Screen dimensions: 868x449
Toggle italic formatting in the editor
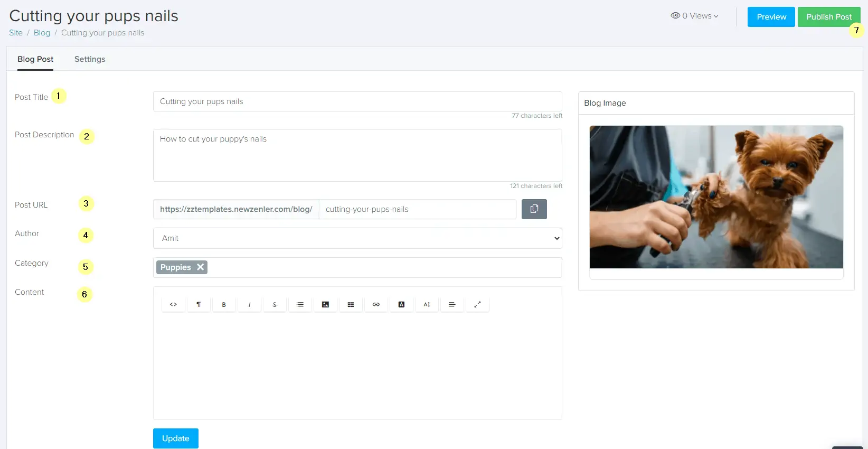tap(249, 305)
